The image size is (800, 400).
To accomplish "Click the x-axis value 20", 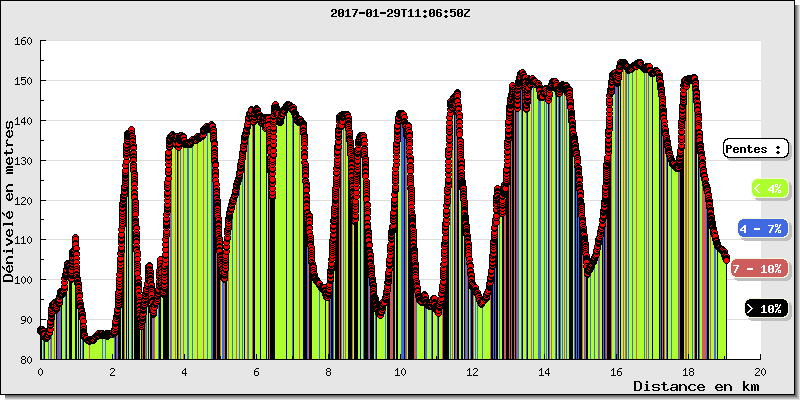I will (760, 372).
